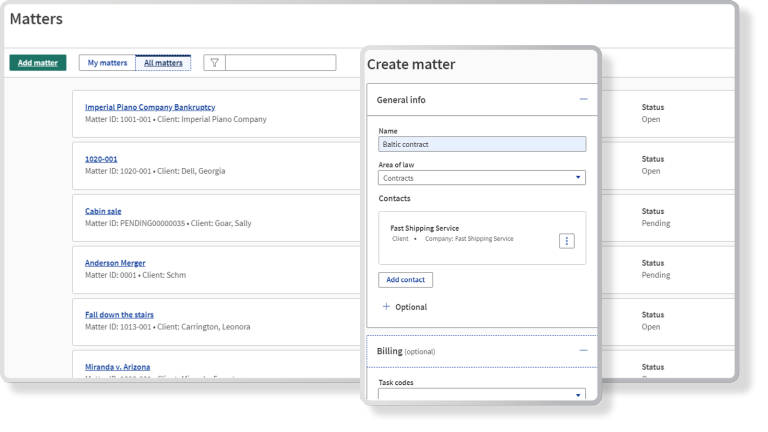
Task: Collapse the General info section
Action: 583,100
